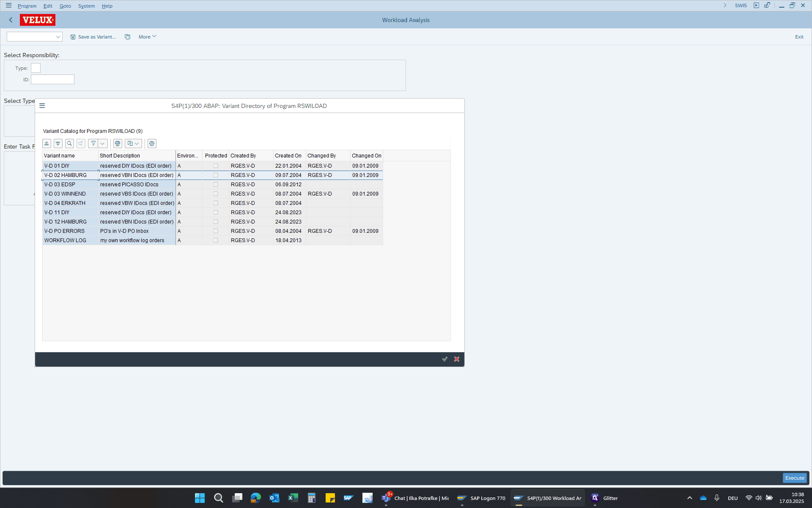The width and height of the screenshot is (812, 508).
Task: Expand the export dropdown in catalog toolbar
Action: [x=133, y=144]
